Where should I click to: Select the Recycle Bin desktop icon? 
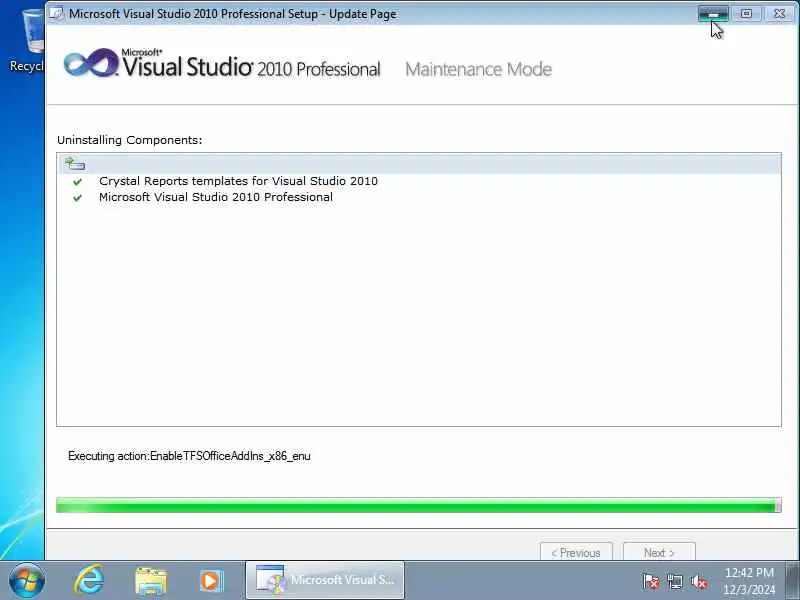click(26, 41)
